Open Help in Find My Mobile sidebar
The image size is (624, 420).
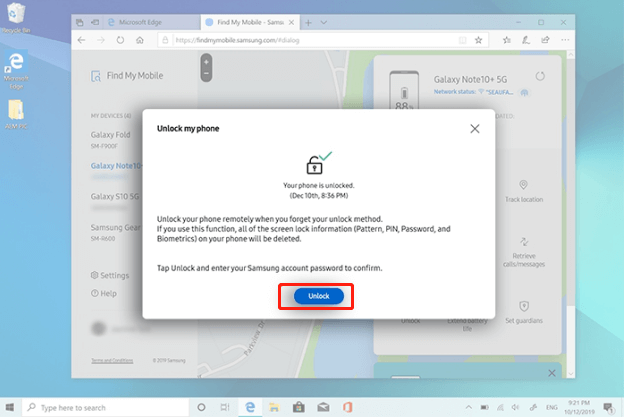104,293
